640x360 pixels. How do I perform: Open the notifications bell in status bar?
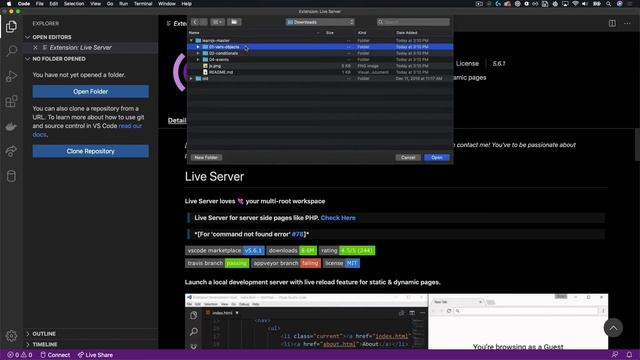click(x=629, y=355)
